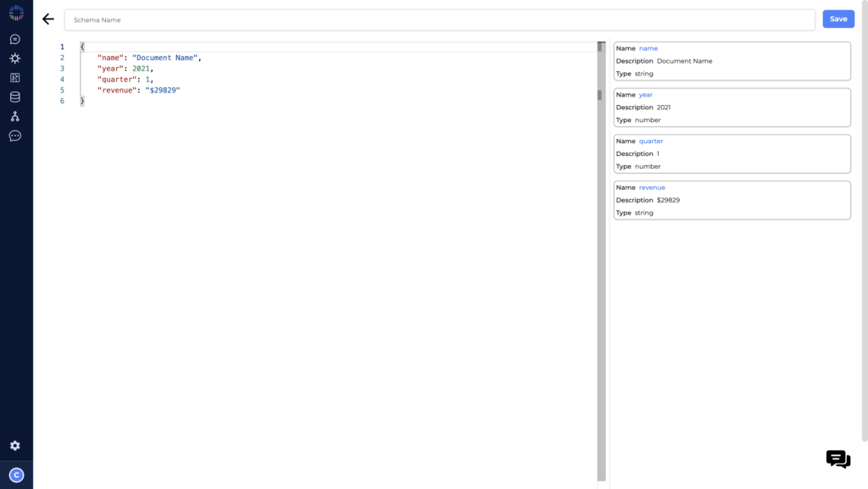Click the blue C user avatar

pyautogui.click(x=15, y=475)
